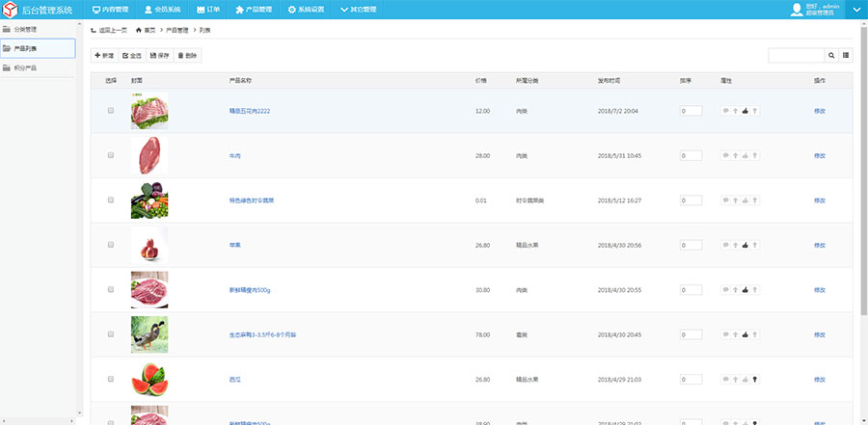
Task: Select the checkbox for 牛肉 row
Action: pyautogui.click(x=111, y=155)
